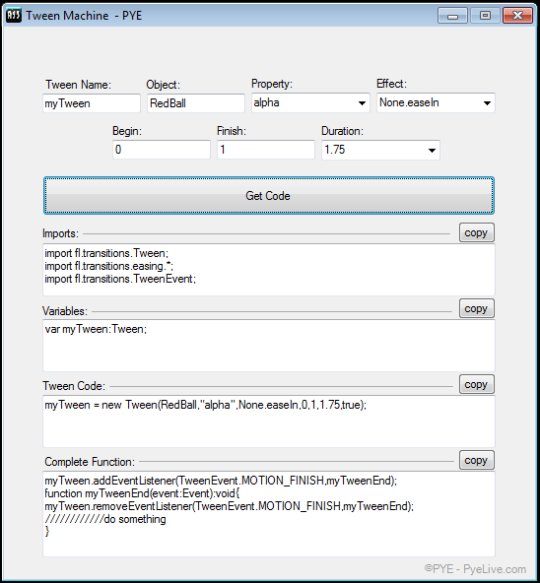Click the Tween Machine title bar app icon
The image size is (540, 583).
pyautogui.click(x=14, y=16)
